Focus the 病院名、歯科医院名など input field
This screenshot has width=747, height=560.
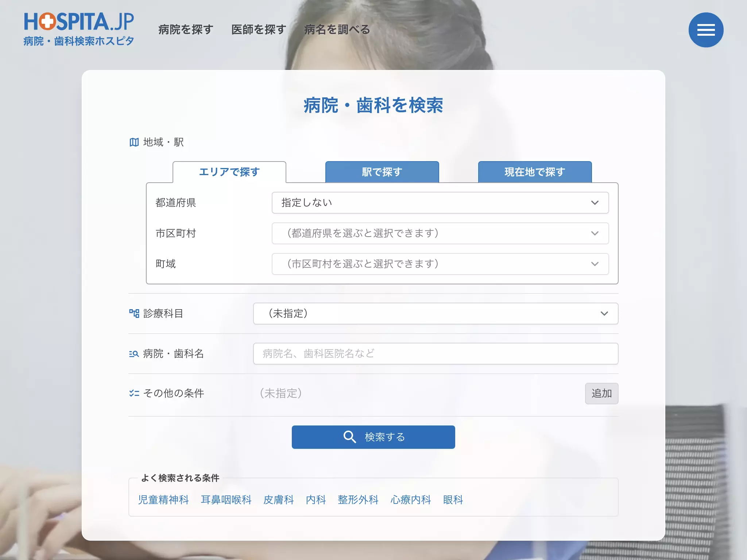[x=436, y=354]
